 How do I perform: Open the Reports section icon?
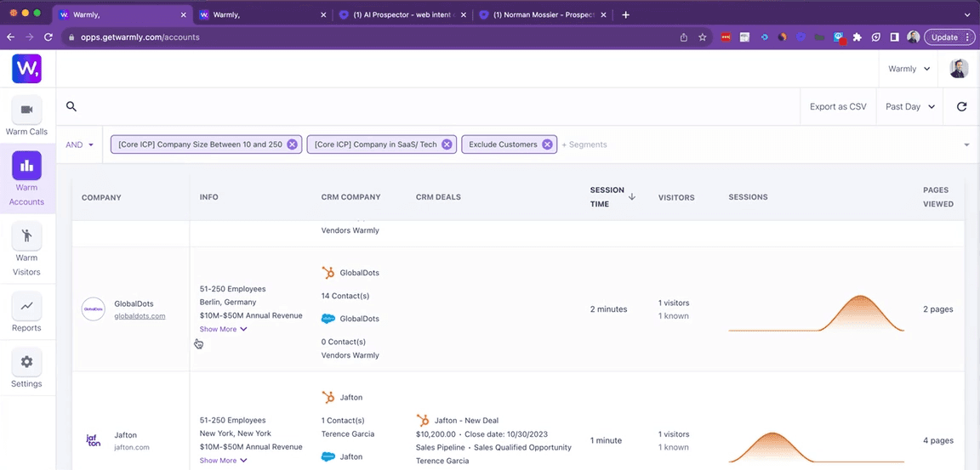coord(27,307)
